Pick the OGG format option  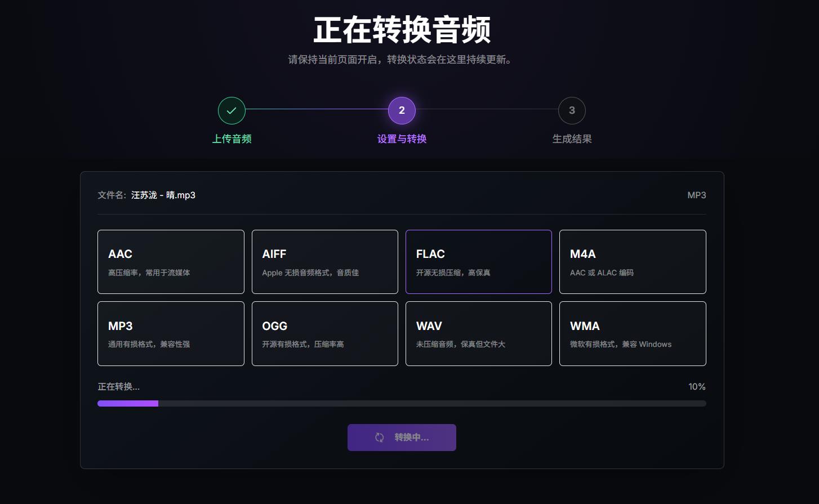(x=325, y=334)
